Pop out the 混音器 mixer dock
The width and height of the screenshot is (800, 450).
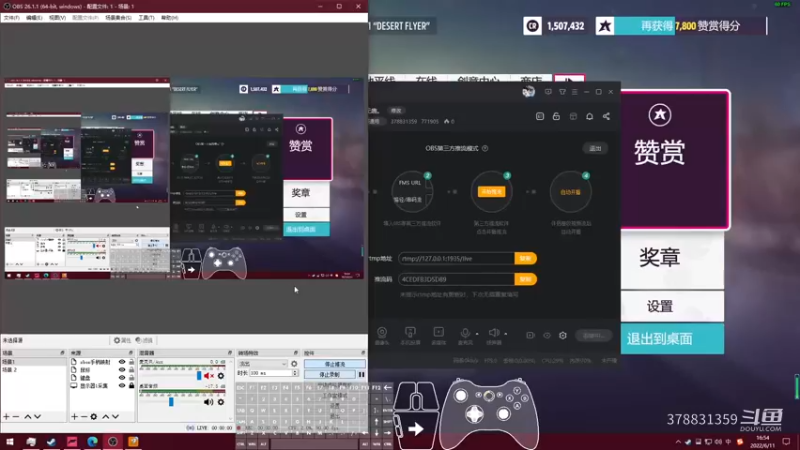230,353
